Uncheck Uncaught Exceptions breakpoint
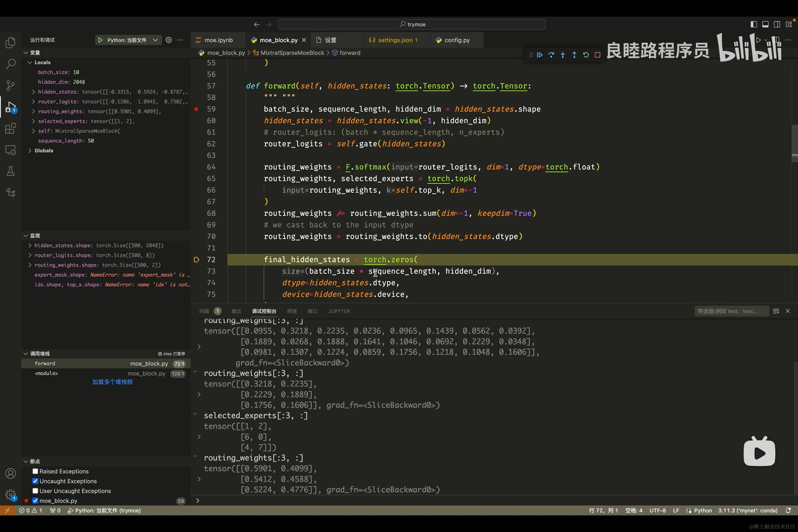This screenshot has width=798, height=532. click(35, 481)
